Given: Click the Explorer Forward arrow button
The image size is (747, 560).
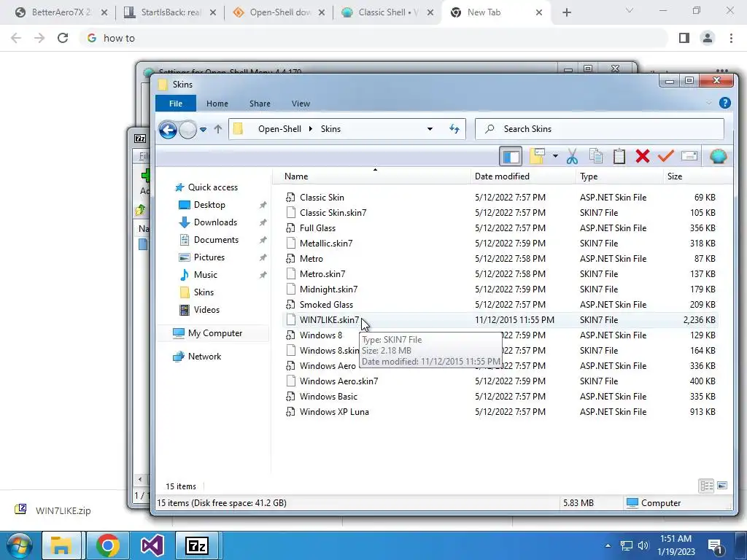Looking at the screenshot, I should coord(187,129).
